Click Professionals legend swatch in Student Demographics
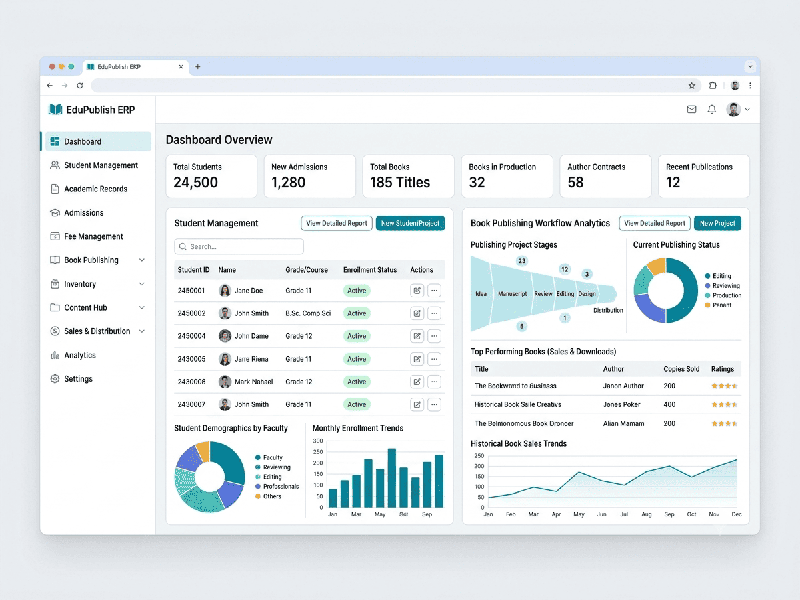The image size is (800, 600). point(258,487)
